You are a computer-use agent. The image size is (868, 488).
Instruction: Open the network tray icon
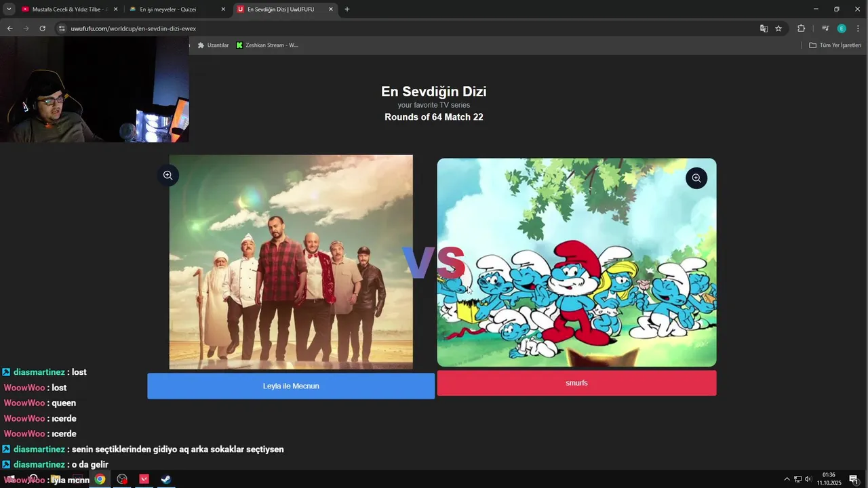coord(797,479)
